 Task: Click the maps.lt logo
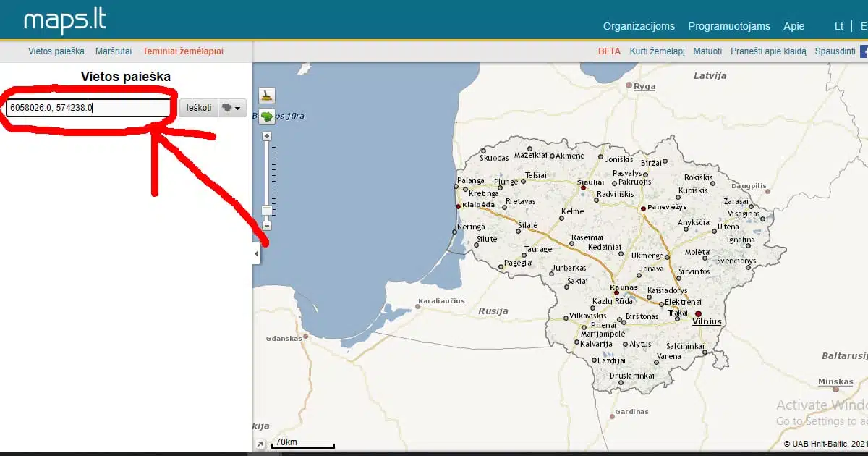65,20
